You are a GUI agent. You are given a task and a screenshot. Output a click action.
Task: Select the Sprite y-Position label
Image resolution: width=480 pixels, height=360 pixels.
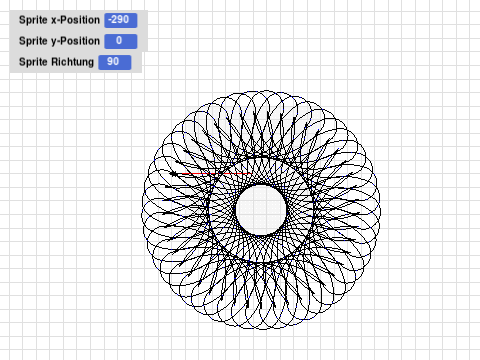pos(59,41)
